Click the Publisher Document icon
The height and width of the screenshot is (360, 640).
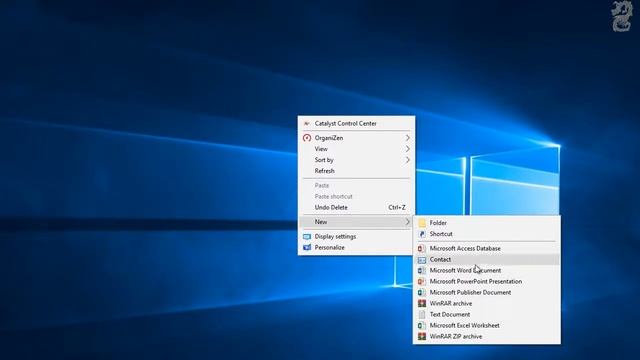pos(422,292)
